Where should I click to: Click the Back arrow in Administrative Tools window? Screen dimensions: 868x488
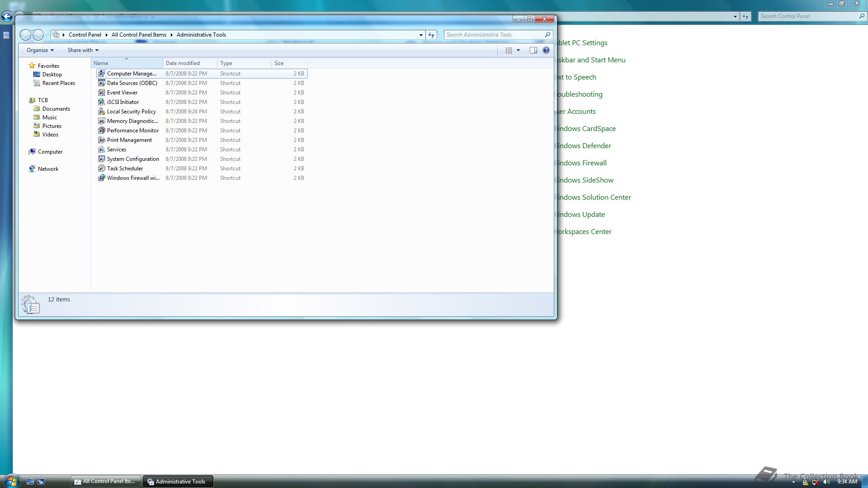pos(26,35)
